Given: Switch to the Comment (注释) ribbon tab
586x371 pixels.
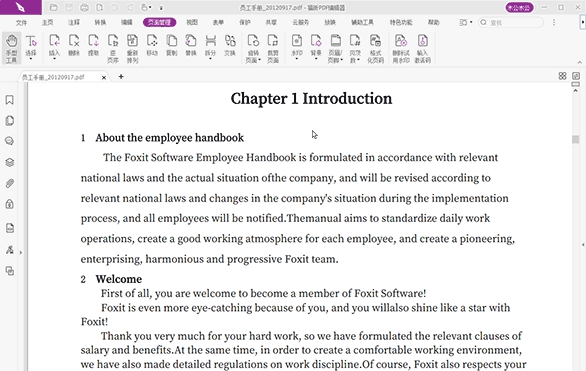Looking at the screenshot, I should pyautogui.click(x=74, y=22).
